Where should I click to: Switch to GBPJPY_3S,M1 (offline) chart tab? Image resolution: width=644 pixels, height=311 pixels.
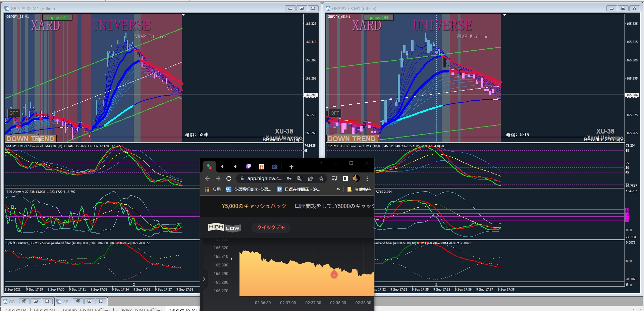point(140,309)
